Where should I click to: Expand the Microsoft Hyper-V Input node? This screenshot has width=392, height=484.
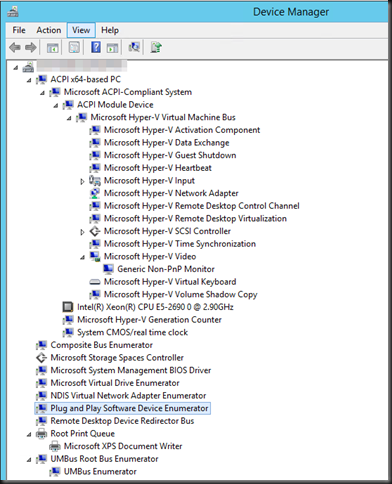click(x=82, y=181)
